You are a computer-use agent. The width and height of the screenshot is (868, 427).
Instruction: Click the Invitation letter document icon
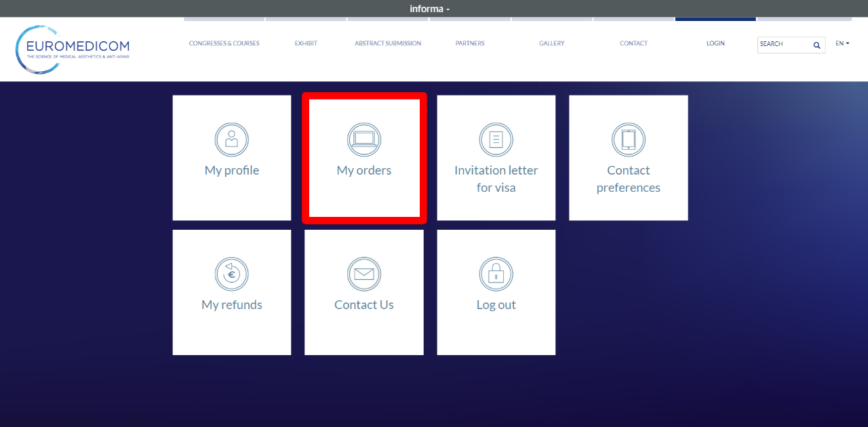496,140
